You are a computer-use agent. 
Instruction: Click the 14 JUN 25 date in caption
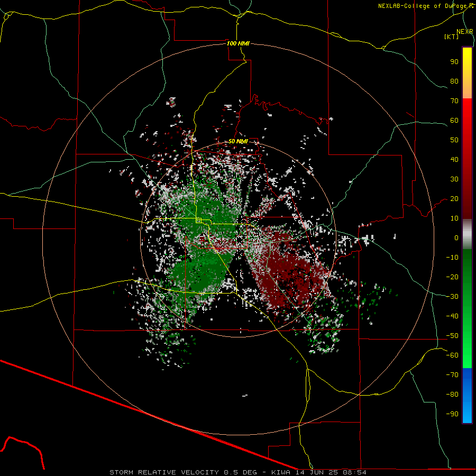point(317,472)
